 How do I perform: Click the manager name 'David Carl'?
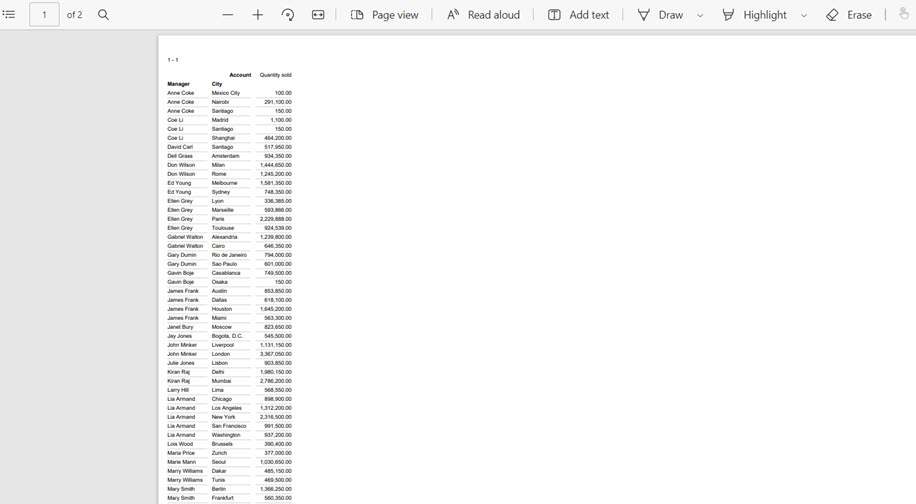click(180, 147)
